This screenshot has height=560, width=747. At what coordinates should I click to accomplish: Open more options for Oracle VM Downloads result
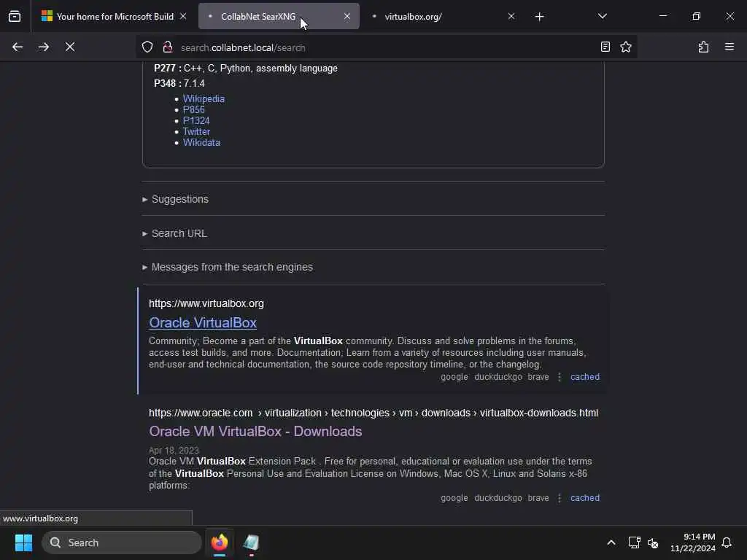(560, 498)
